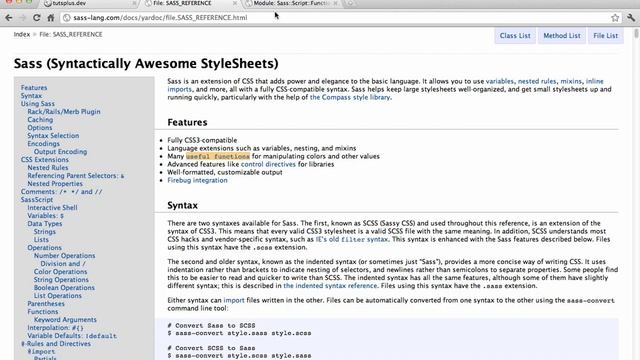The height and width of the screenshot is (360, 640).
Task: Reload the page with the refresh icon
Action: pyautogui.click(x=36, y=18)
